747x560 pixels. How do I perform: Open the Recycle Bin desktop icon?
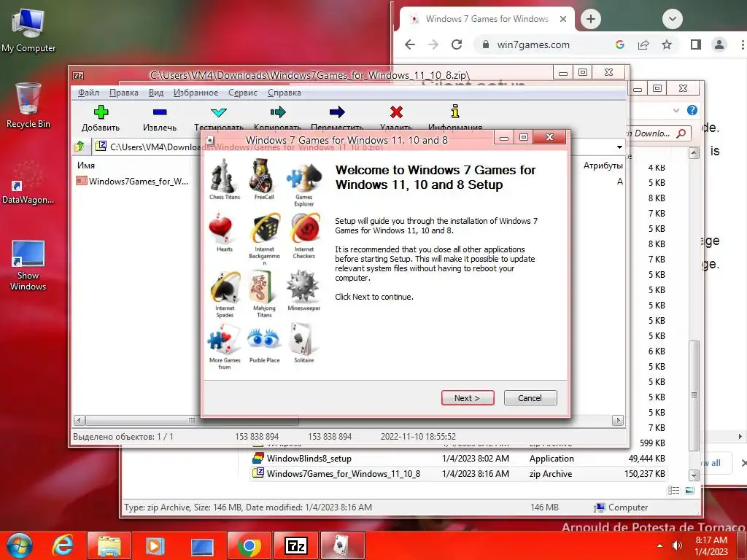click(x=28, y=106)
